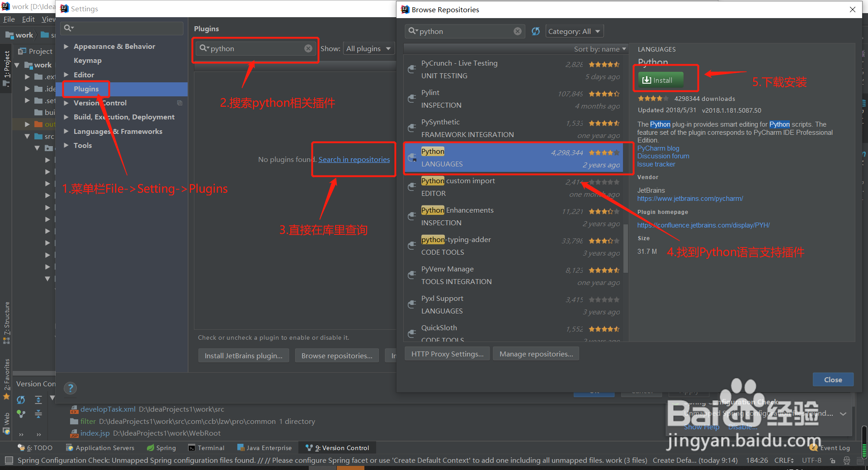868x470 pixels.
Task: Open the Sort by: name dropdown
Action: (600, 49)
